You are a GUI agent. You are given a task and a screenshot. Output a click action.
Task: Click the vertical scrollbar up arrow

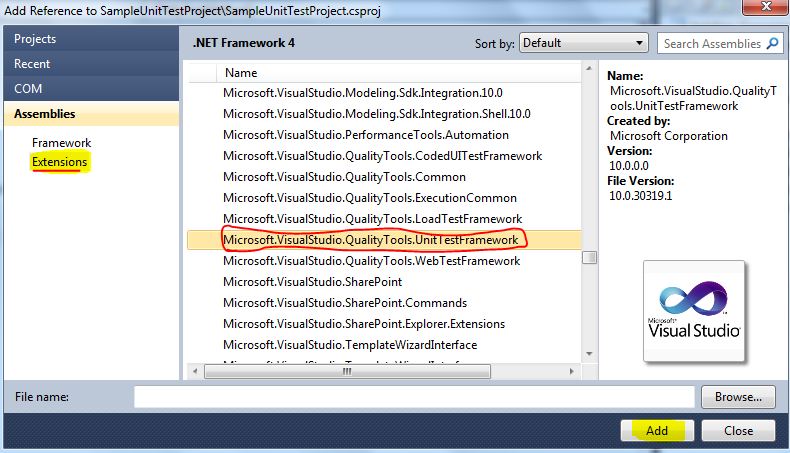coord(589,68)
